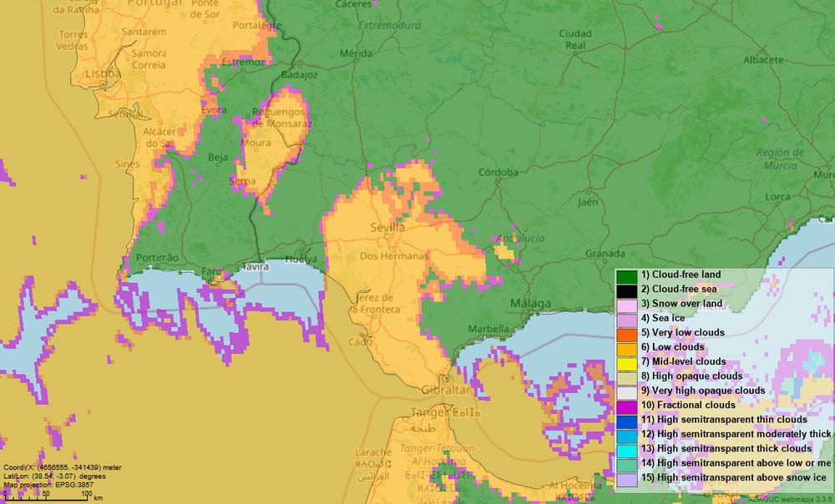This screenshot has width=835, height=504.
Task: Click the black Cloud-free sea legend swatch
Action: pyautogui.click(x=627, y=291)
